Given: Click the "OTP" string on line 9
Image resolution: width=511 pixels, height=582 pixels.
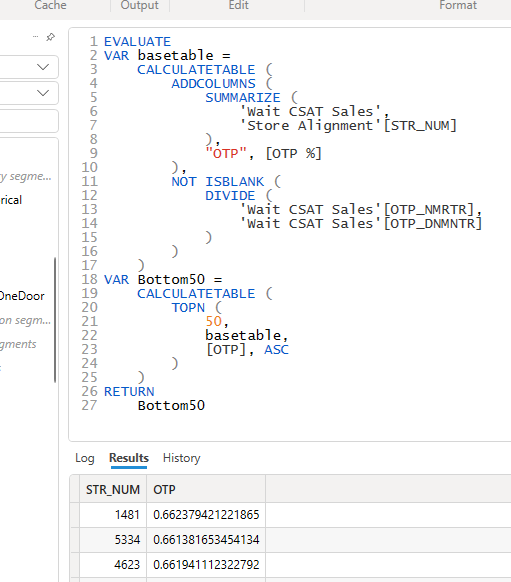Looking at the screenshot, I should pyautogui.click(x=226, y=154).
